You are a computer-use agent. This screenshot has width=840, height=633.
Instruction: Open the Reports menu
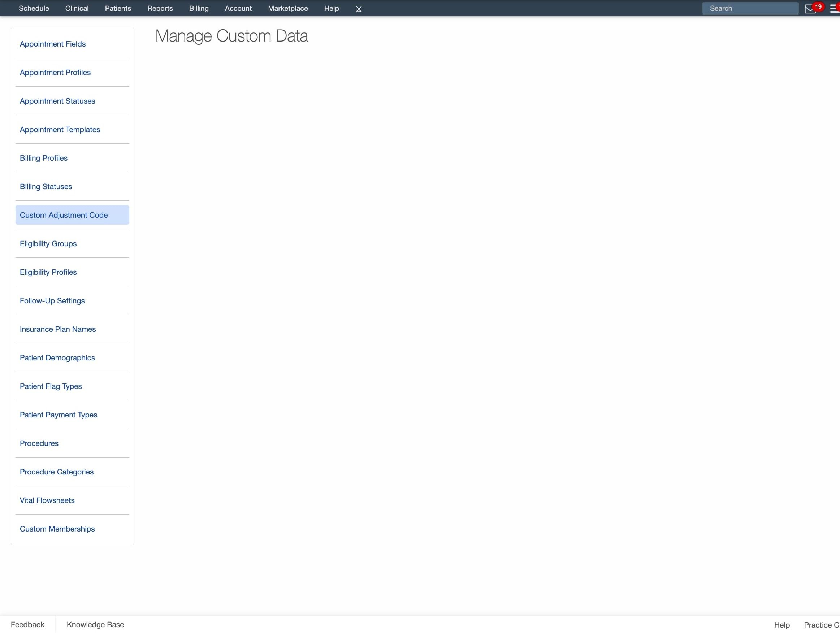point(160,8)
